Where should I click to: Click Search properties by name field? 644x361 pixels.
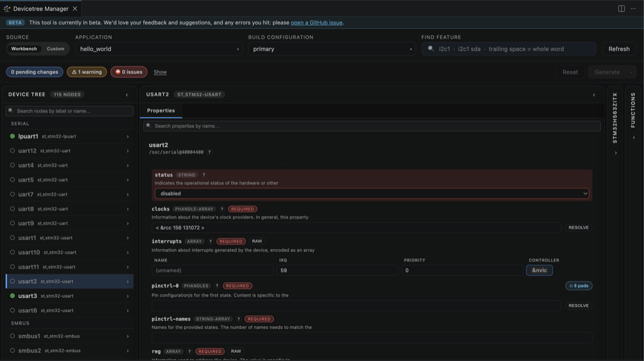[x=372, y=126]
